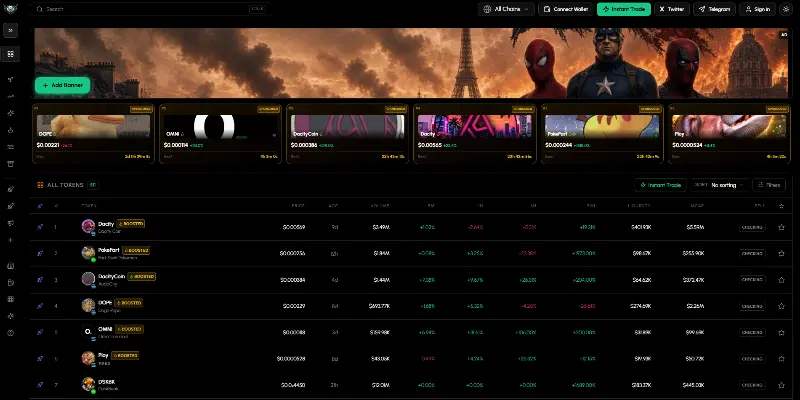This screenshot has height=400, width=800.
Task: Click the flame icon in the left sidebar
Action: pos(10,130)
